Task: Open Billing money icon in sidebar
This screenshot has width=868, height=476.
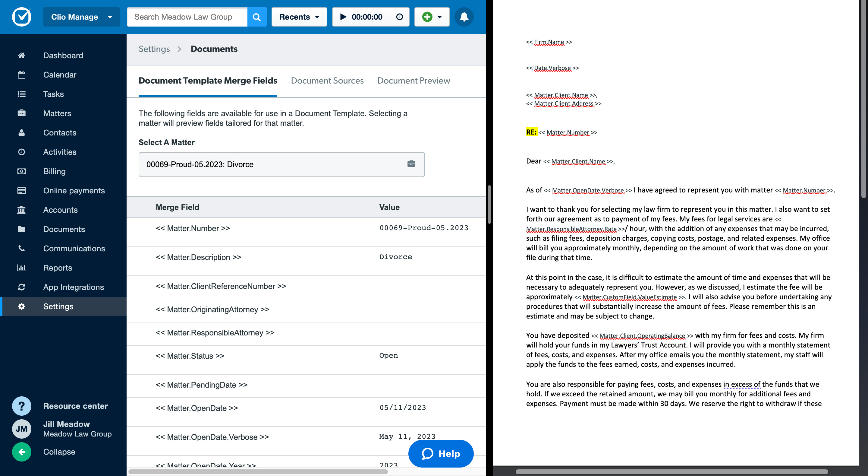Action: point(22,171)
